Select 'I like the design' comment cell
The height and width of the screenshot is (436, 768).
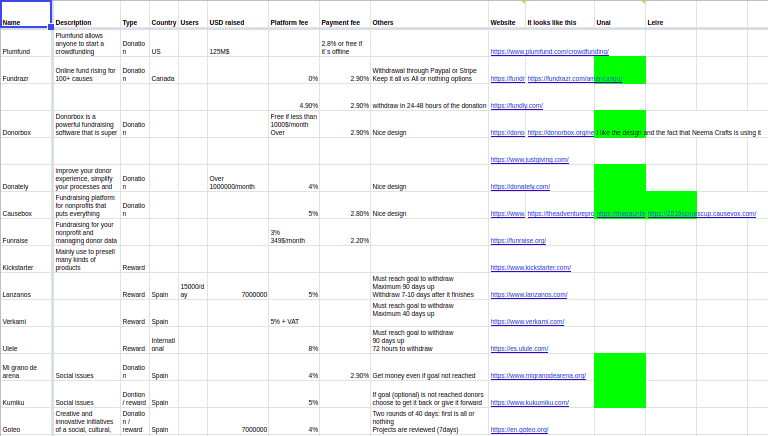pyautogui.click(x=620, y=124)
